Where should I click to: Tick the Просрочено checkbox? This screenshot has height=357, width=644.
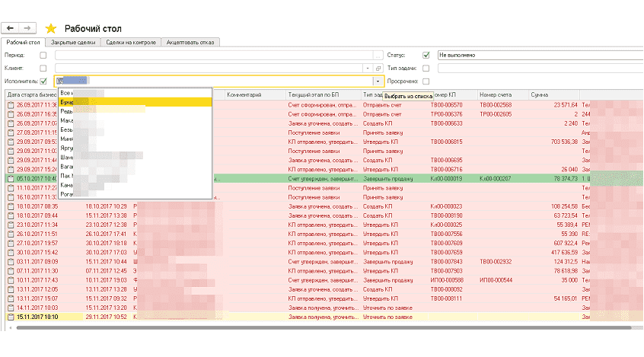[x=426, y=81]
